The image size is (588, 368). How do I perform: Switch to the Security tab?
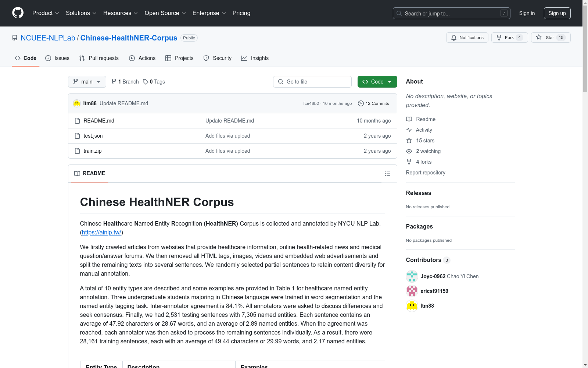(218, 58)
